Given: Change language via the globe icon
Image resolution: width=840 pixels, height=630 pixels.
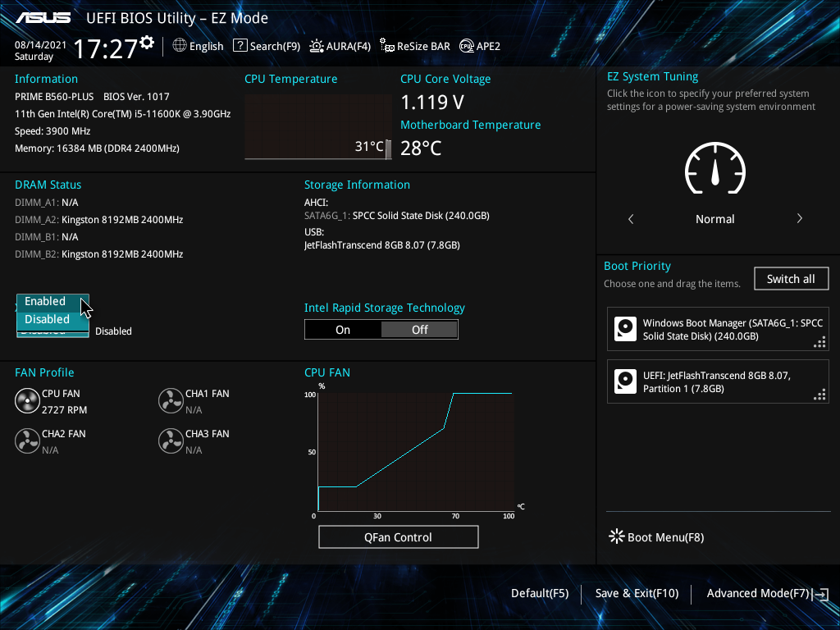Looking at the screenshot, I should click(x=180, y=46).
